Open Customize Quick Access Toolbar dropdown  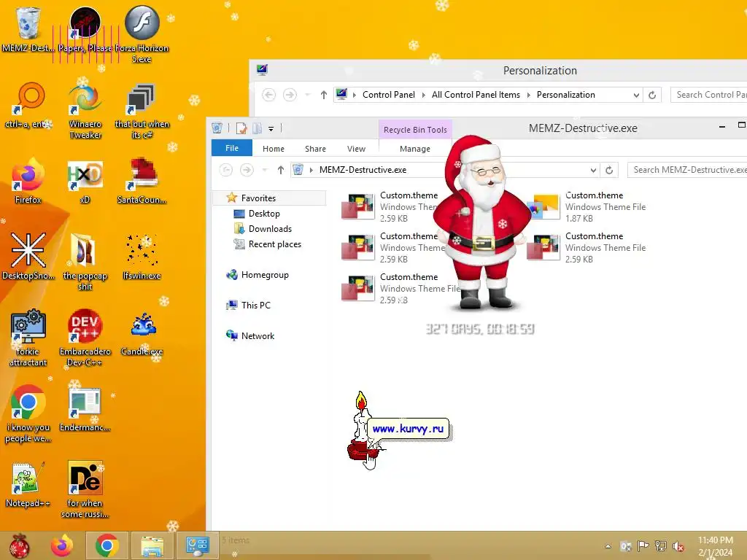(x=271, y=128)
